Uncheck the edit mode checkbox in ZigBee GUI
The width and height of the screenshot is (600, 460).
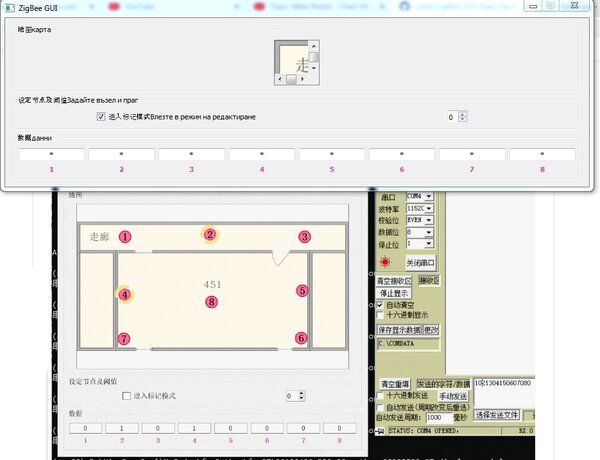point(101,116)
